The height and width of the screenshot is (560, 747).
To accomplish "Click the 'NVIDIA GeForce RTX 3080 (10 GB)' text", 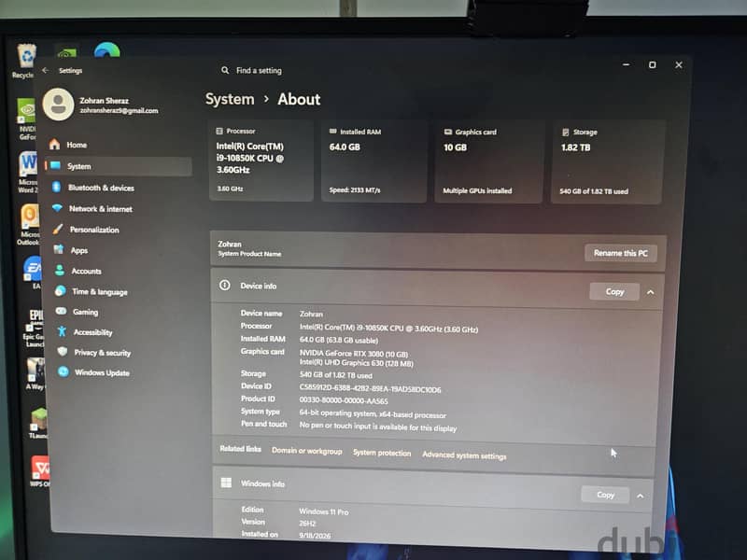I will coord(354,354).
